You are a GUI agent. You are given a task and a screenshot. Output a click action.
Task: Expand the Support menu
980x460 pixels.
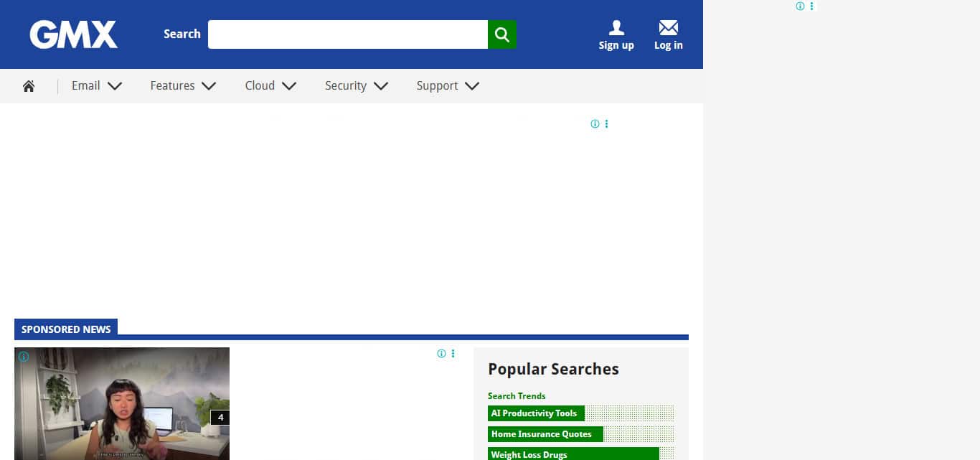[448, 86]
